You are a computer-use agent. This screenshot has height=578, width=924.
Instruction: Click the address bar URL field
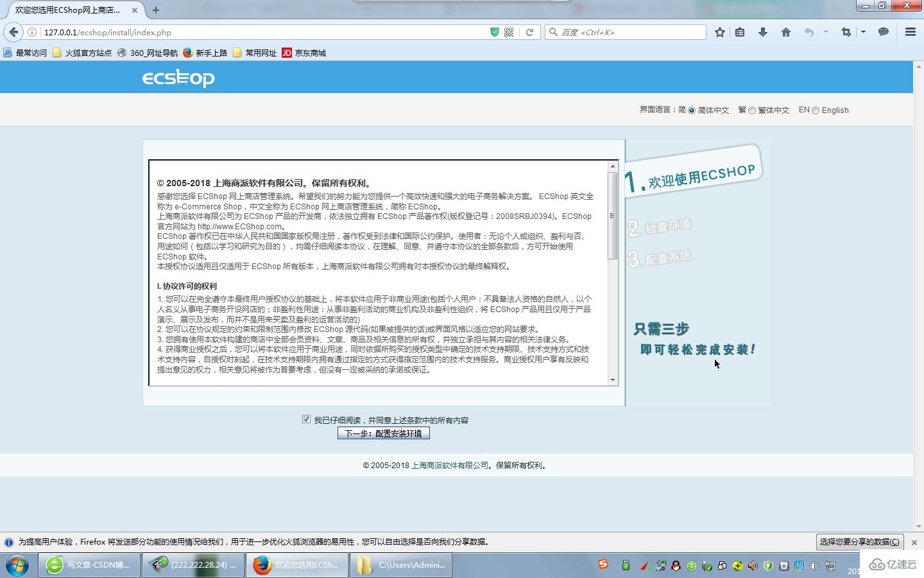[263, 32]
